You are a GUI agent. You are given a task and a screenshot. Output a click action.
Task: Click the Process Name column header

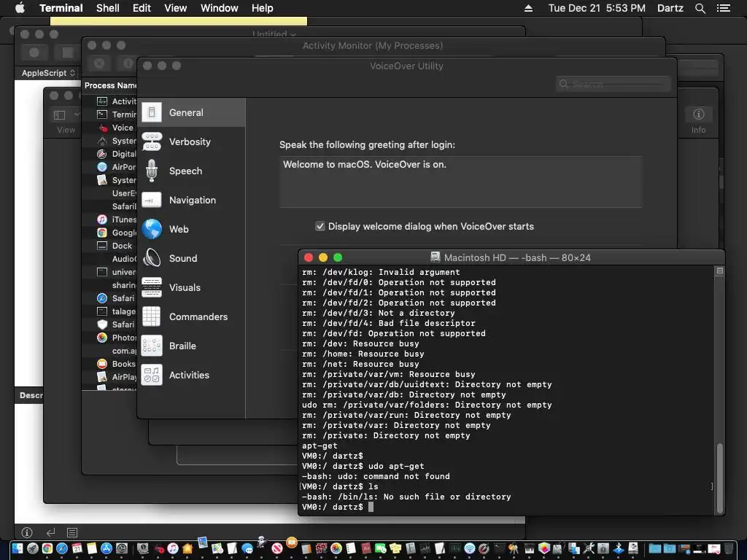point(110,85)
